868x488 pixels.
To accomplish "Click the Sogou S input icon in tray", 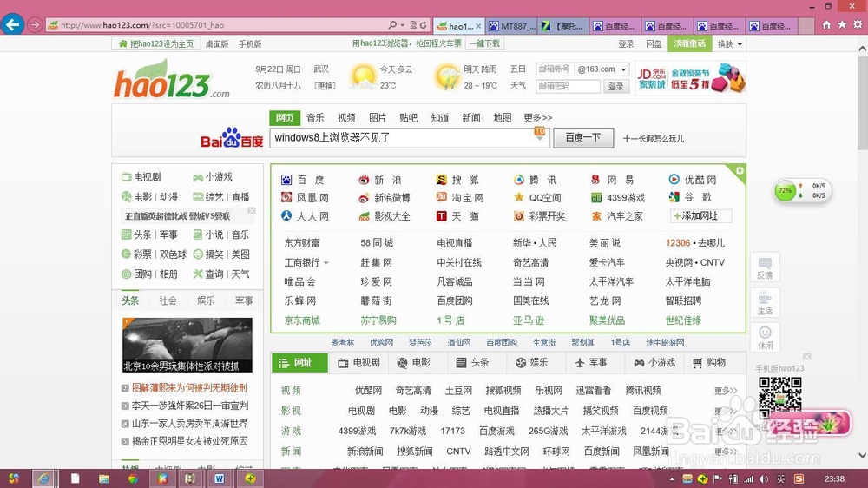I will 799,479.
